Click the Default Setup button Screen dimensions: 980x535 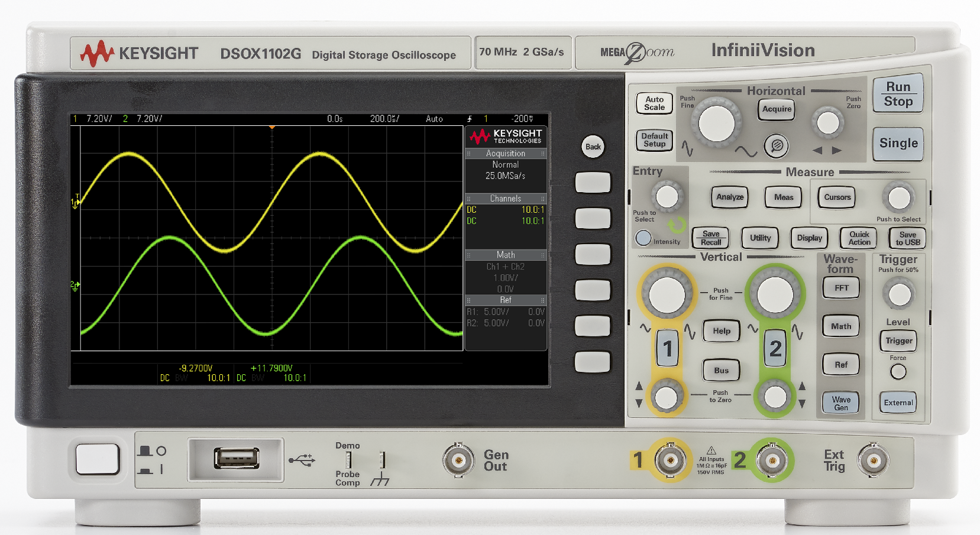pyautogui.click(x=655, y=140)
